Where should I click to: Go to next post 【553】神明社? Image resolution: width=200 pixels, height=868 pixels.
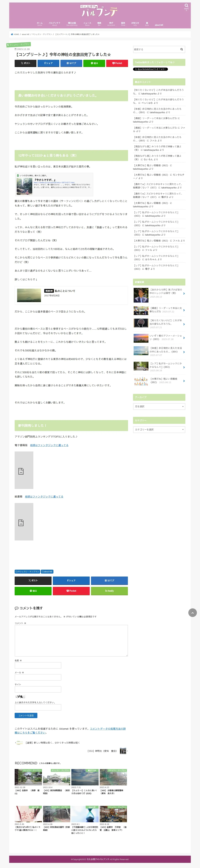coord(107,751)
